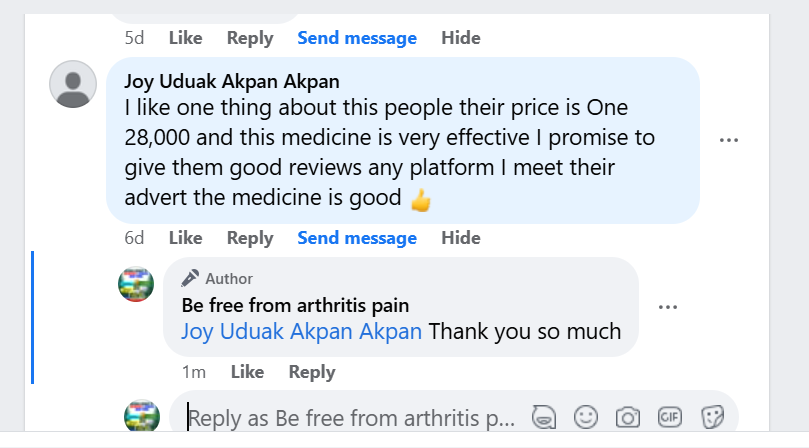Reply to the Author's thank you comment

(x=312, y=372)
